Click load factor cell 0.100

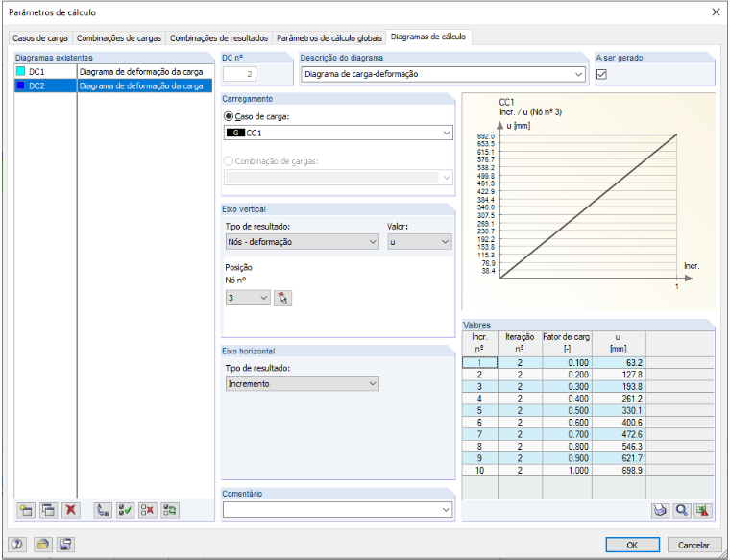[567, 363]
